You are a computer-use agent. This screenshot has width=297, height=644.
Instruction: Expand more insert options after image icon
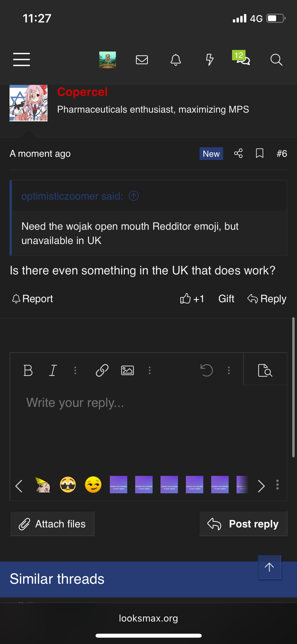150,370
